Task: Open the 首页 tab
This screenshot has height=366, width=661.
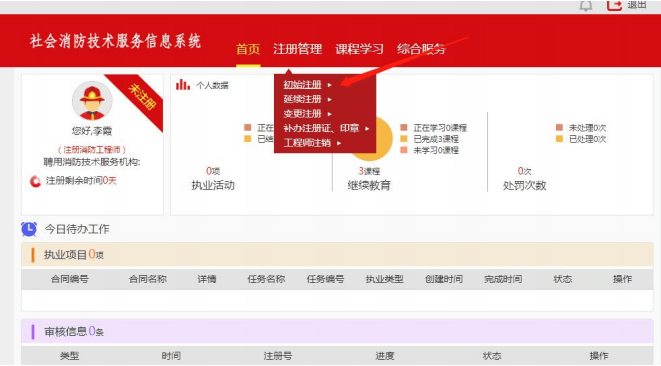Action: coord(248,49)
